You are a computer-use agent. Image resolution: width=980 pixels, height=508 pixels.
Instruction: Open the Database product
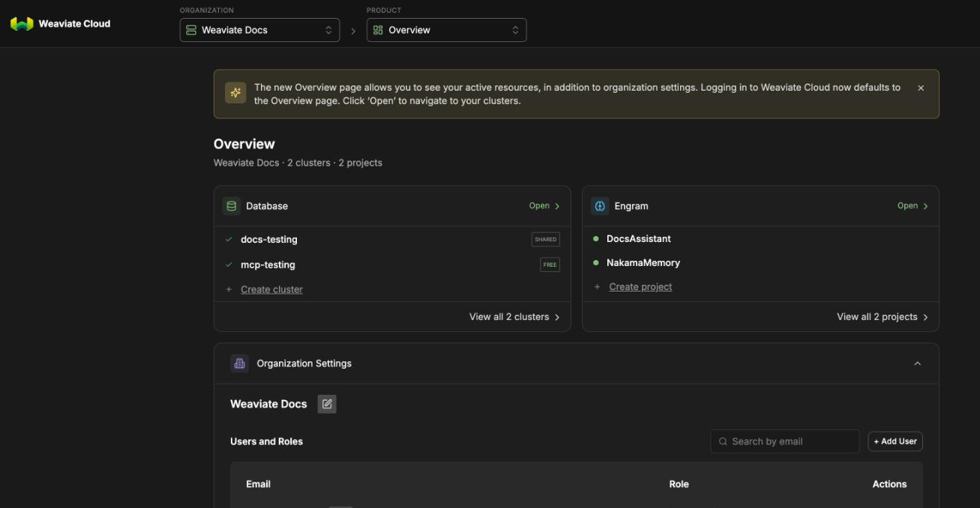544,206
